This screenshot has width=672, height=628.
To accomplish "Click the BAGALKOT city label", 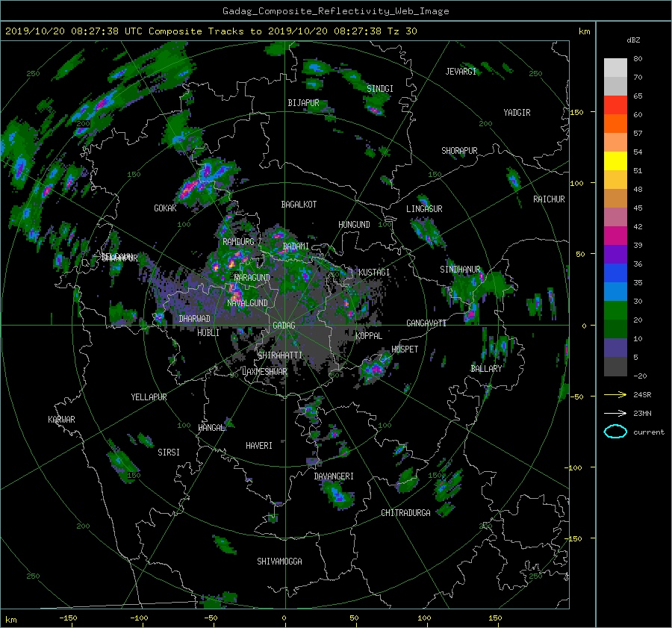I will click(299, 205).
